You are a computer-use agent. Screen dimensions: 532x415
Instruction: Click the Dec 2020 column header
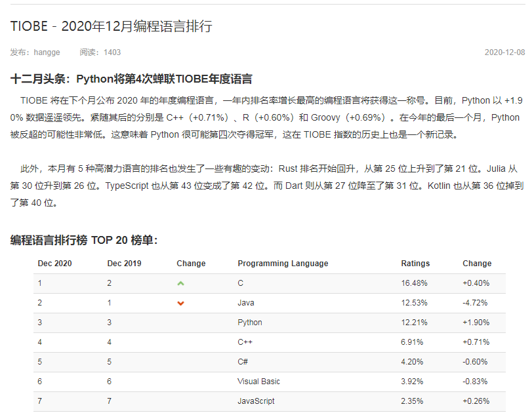point(54,264)
